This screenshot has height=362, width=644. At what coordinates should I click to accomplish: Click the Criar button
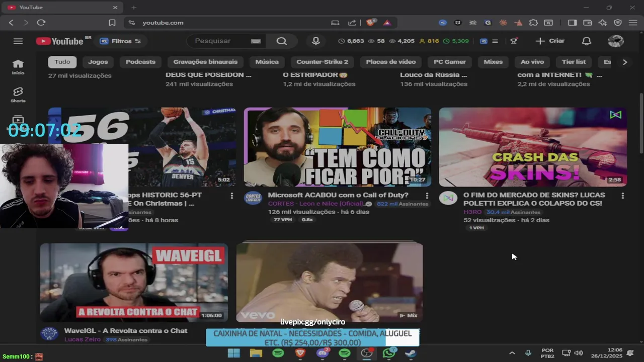(550, 41)
